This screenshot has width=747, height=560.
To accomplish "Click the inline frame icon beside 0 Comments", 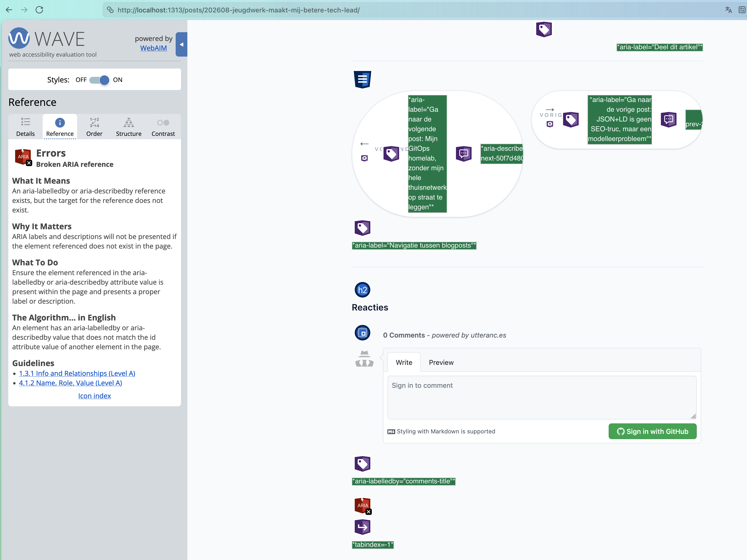I will coord(362,333).
